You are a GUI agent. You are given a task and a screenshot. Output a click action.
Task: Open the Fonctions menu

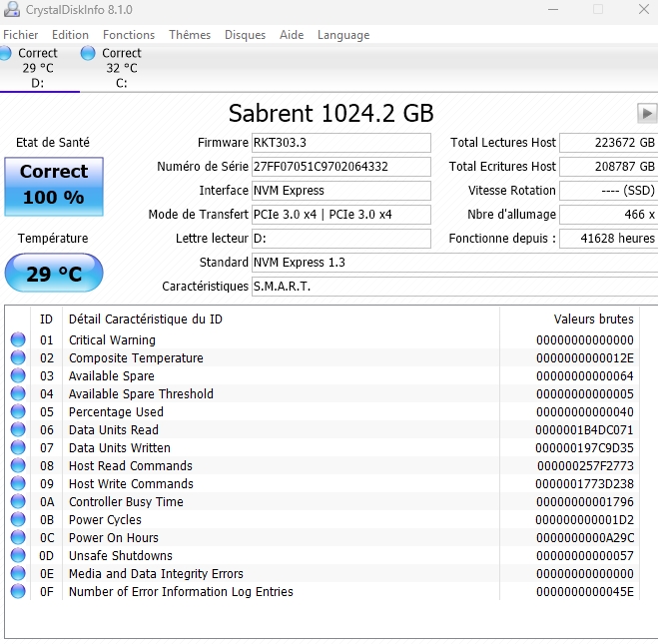tap(129, 35)
